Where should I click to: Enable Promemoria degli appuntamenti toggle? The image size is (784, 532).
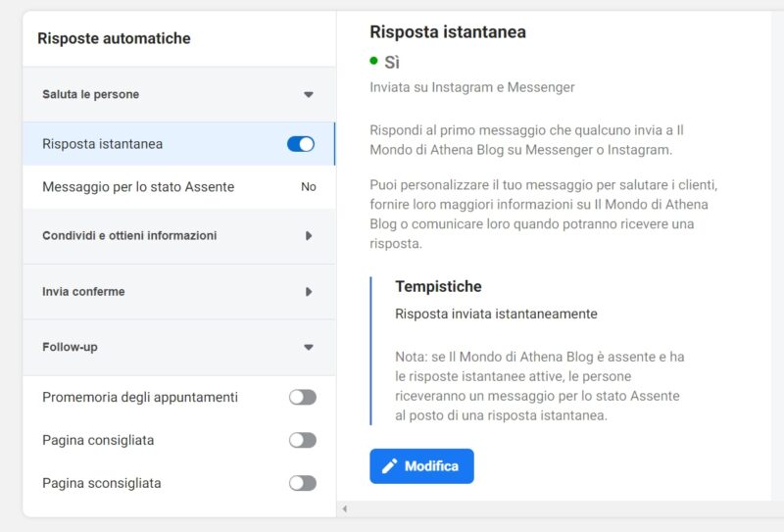(x=302, y=397)
